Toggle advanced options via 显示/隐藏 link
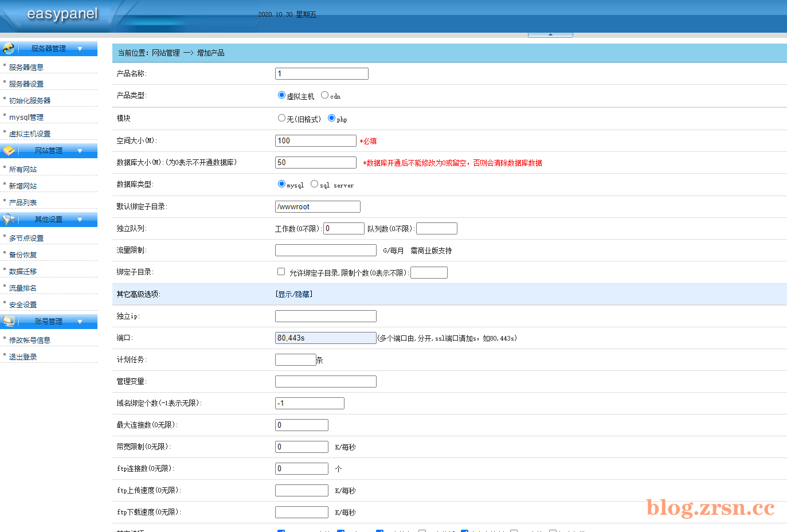Image resolution: width=787 pixels, height=532 pixels. coord(294,294)
